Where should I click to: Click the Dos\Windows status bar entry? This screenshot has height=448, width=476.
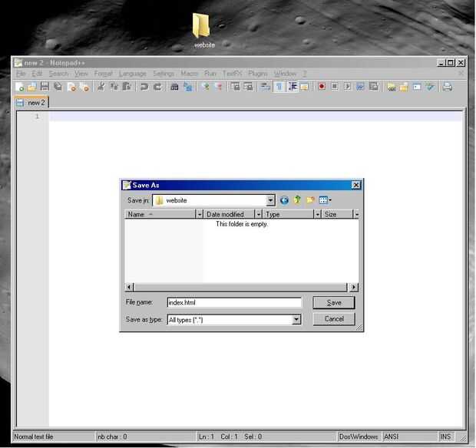click(x=359, y=436)
